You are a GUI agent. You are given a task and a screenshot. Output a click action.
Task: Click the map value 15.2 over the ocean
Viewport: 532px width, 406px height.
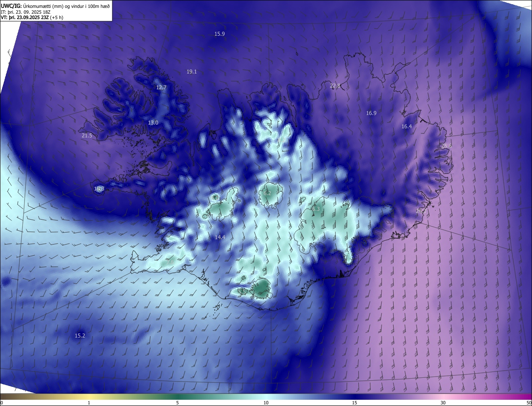80,336
